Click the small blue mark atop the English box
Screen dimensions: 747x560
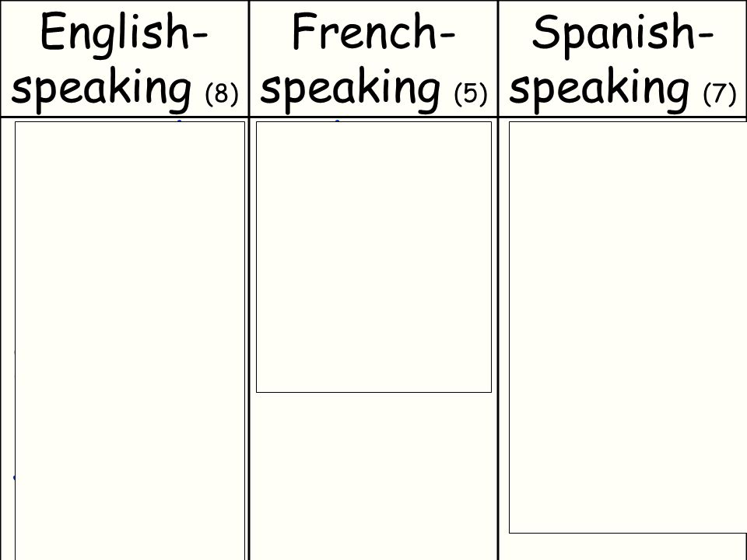[180, 121]
